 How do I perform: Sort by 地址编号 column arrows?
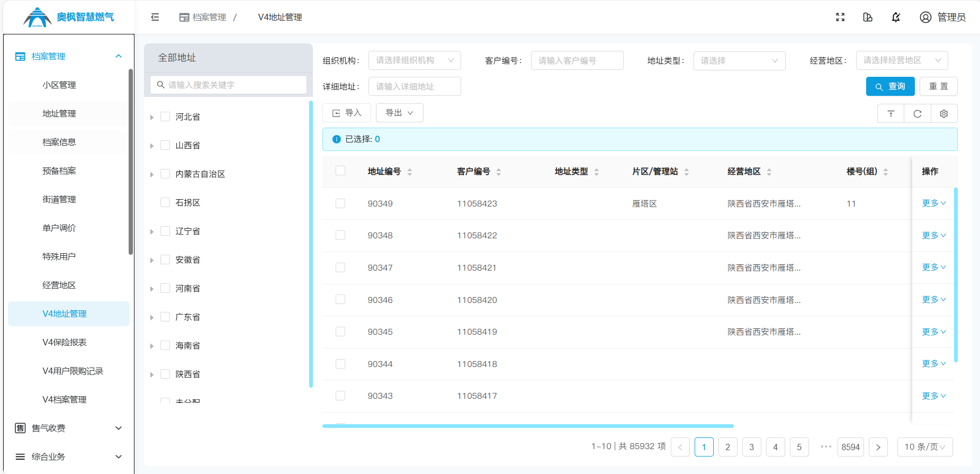[410, 172]
